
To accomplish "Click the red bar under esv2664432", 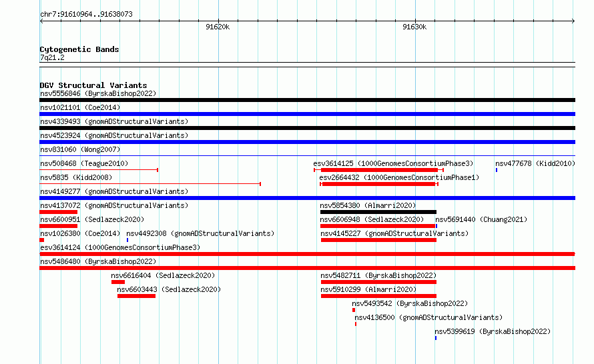I will (x=379, y=184).
